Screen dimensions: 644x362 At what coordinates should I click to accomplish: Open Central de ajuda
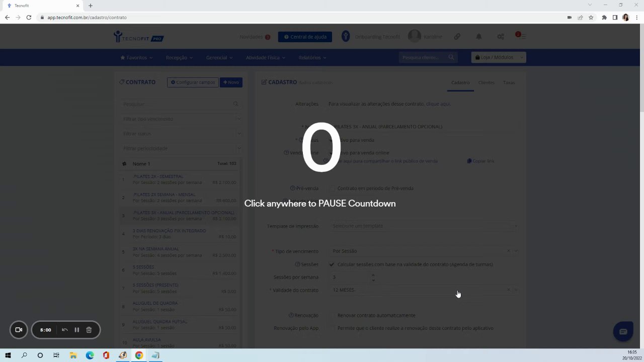[305, 37]
